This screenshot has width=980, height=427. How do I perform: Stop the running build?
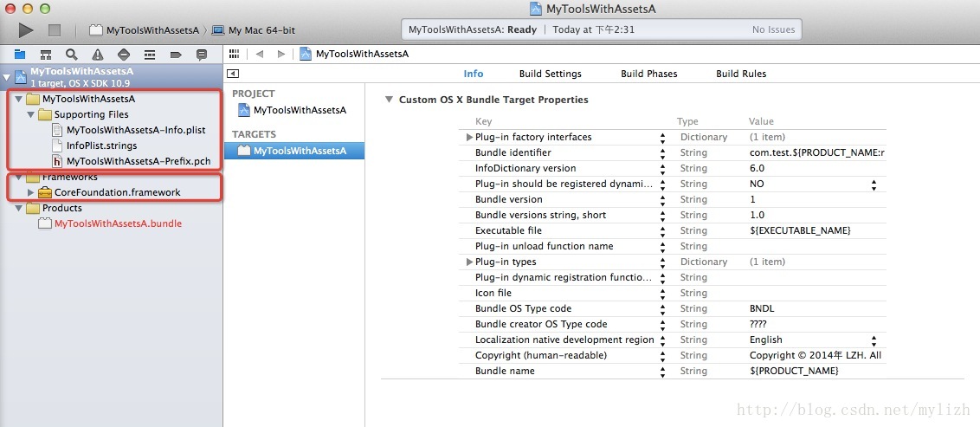click(x=55, y=29)
